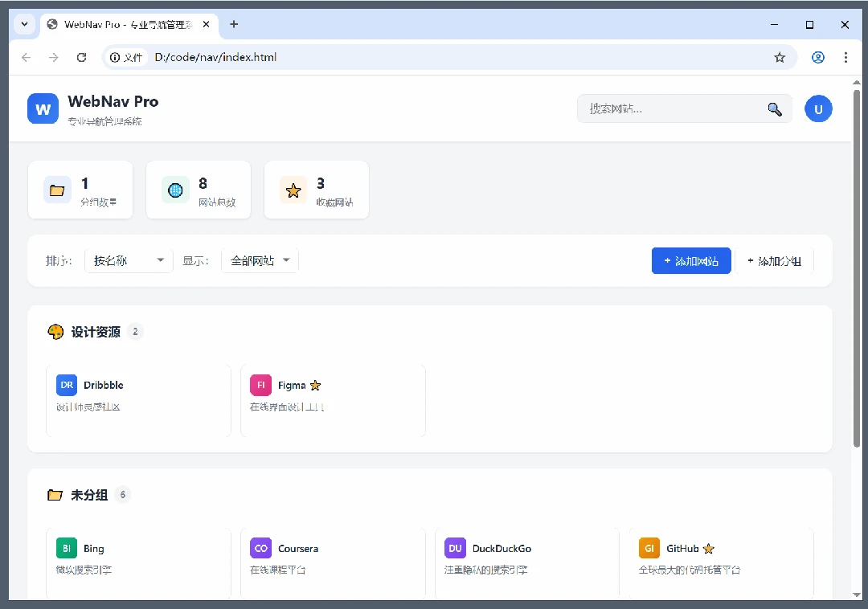Click the DR icon on the Dribbble card
The width and height of the screenshot is (868, 609).
click(67, 385)
